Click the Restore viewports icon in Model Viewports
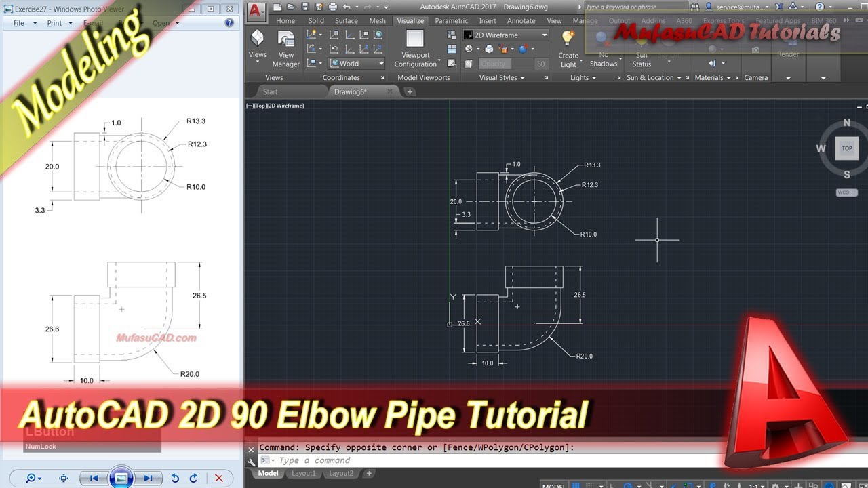This screenshot has width=868, height=488. click(x=452, y=64)
